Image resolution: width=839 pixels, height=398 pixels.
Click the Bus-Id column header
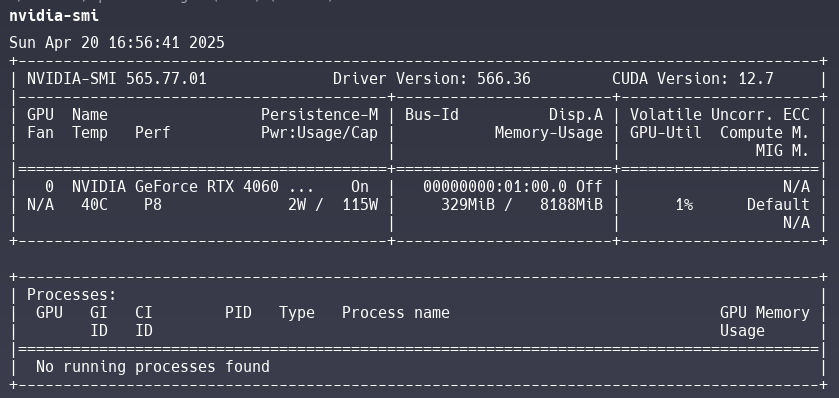click(x=432, y=115)
